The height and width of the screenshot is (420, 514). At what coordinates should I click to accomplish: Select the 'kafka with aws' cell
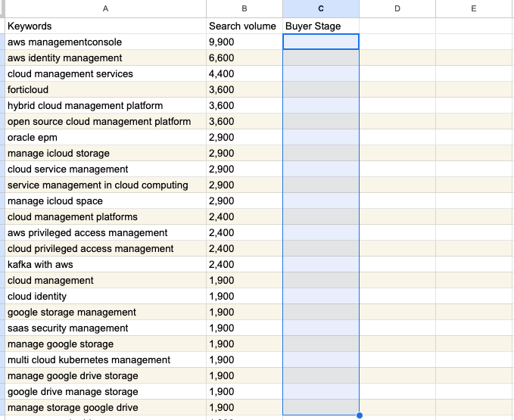[x=105, y=264]
